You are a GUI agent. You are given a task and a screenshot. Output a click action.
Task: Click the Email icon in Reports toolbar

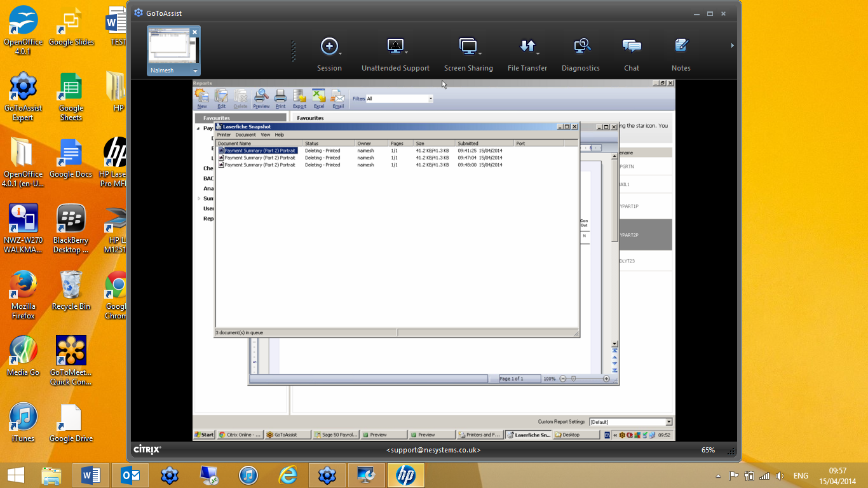coord(338,97)
